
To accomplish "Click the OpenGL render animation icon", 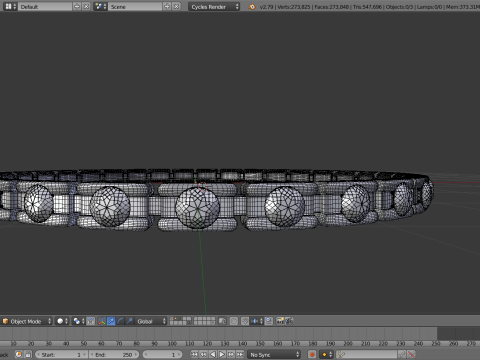I will pos(289,321).
